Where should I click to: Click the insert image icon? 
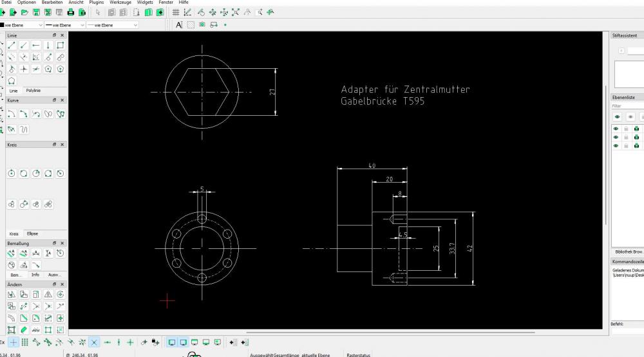(202, 24)
